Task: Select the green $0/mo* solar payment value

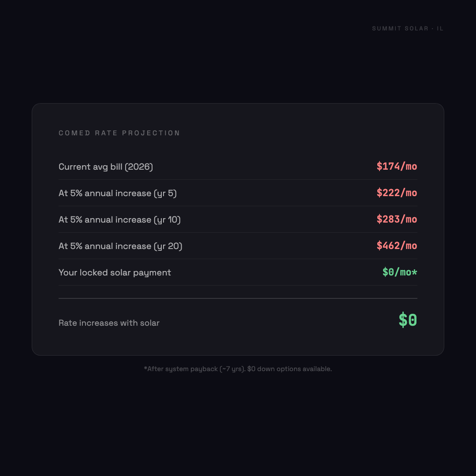Action: (x=400, y=272)
